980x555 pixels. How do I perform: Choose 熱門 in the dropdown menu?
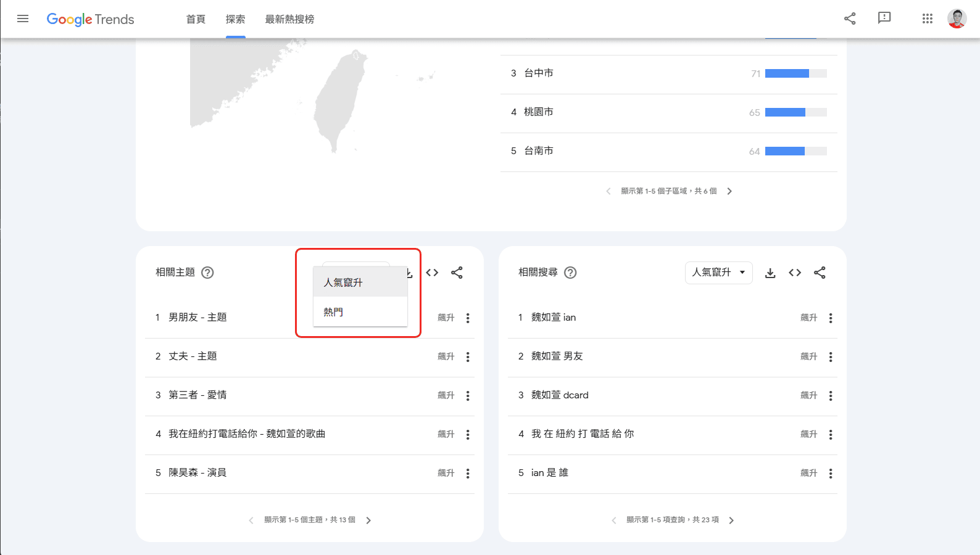point(360,312)
